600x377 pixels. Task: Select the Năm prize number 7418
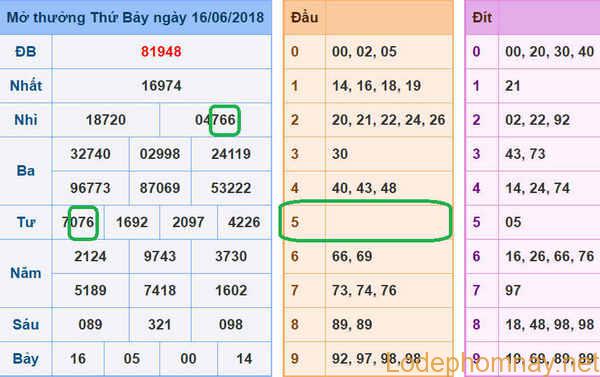(160, 290)
